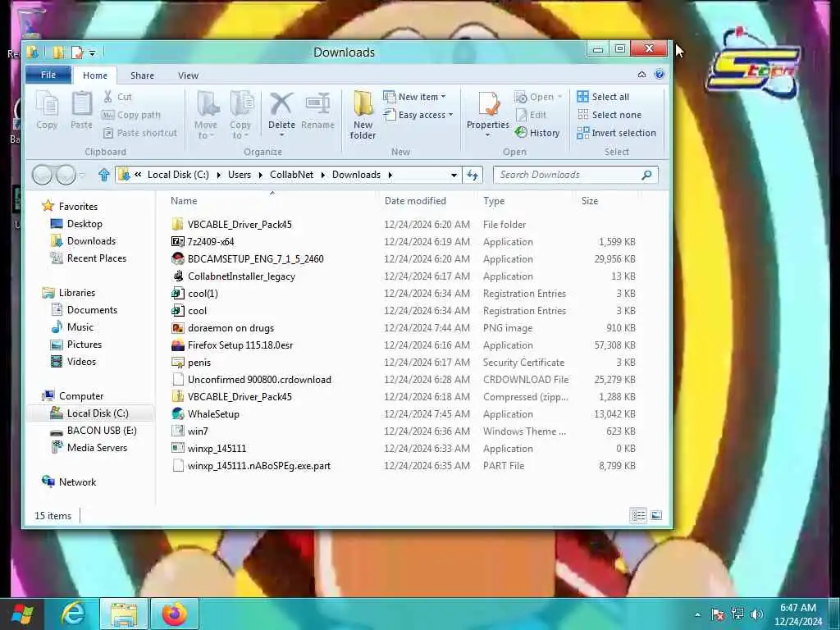Select the 7z2409-x64 application file
Image resolution: width=840 pixels, height=630 pixels.
pos(203,242)
